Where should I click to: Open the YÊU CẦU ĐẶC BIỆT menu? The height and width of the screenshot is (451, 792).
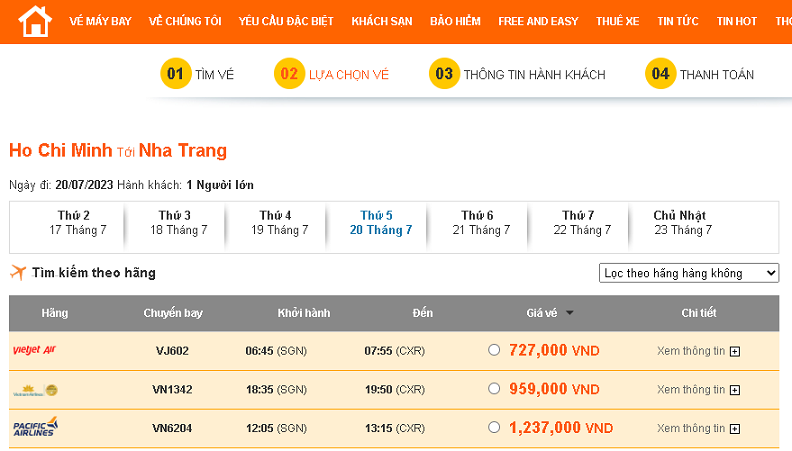[x=286, y=21]
